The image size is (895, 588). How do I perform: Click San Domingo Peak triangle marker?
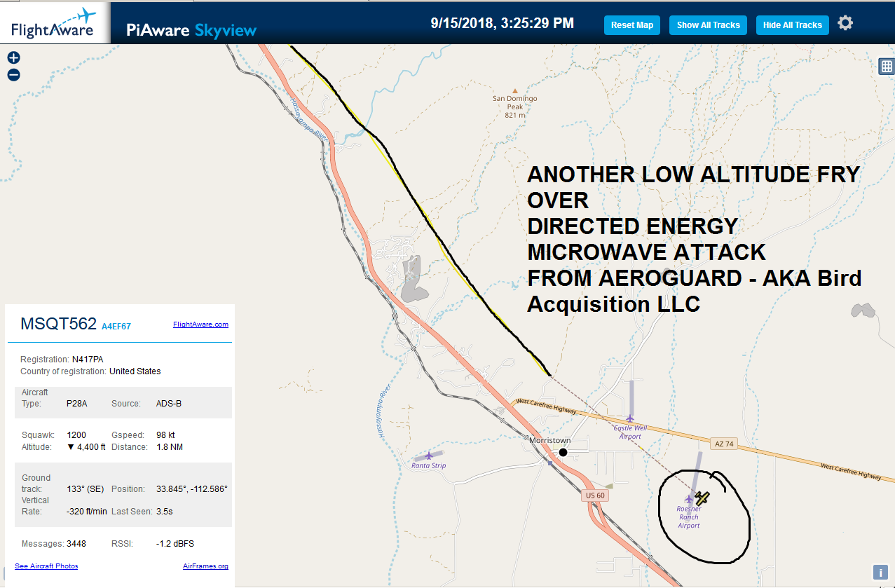click(515, 91)
